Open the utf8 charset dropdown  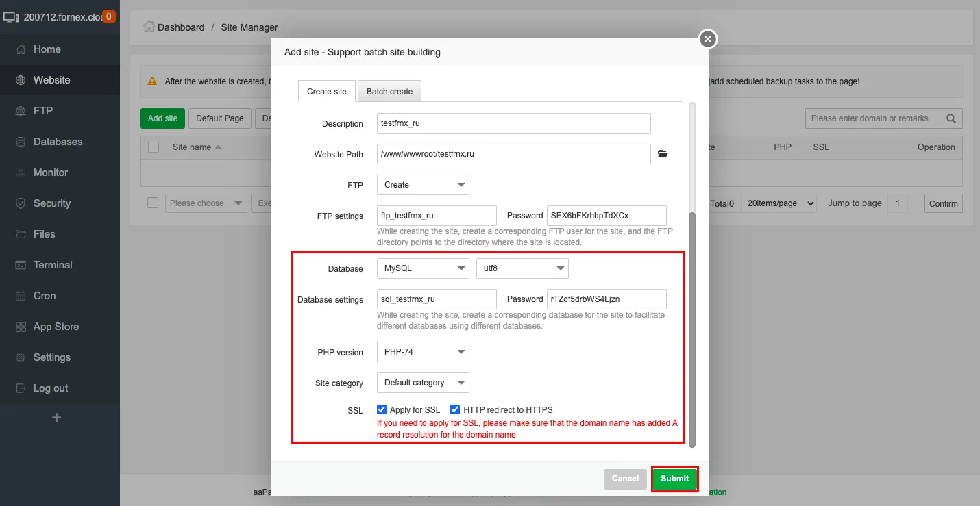coord(522,268)
